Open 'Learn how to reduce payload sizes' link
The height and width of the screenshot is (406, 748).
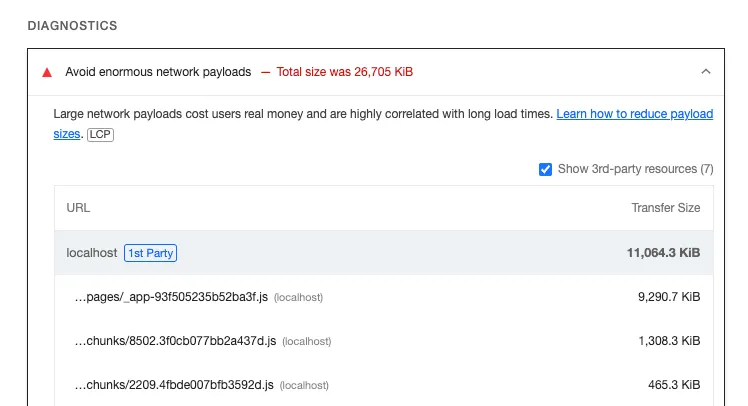(634, 114)
